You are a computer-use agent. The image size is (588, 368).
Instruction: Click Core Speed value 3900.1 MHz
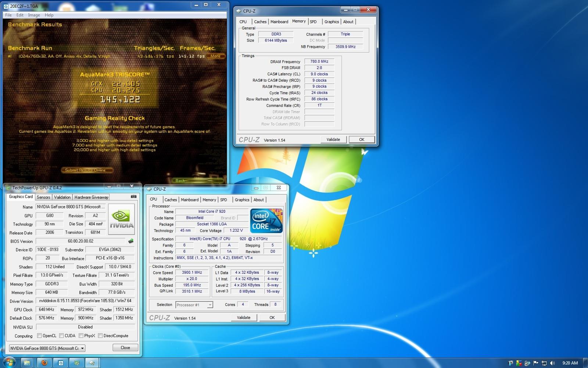click(192, 273)
